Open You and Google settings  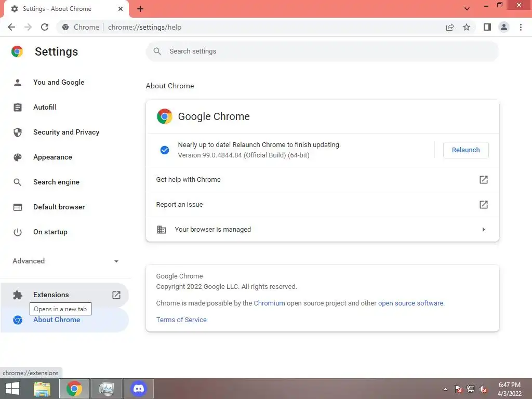point(64,82)
